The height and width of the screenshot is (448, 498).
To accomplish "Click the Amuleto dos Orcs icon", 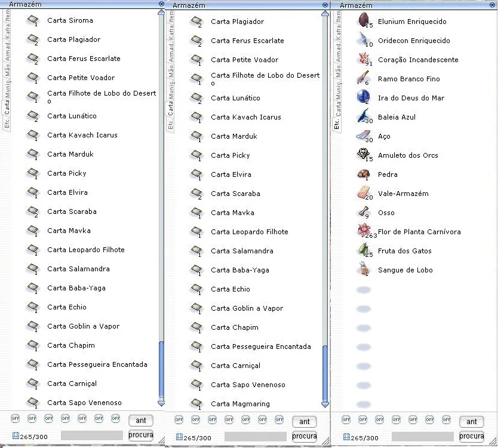I will (363, 154).
